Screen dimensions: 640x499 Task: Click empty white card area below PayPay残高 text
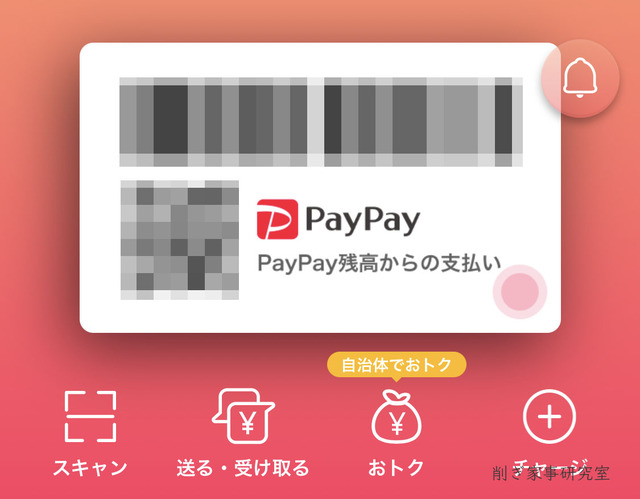[367, 304]
